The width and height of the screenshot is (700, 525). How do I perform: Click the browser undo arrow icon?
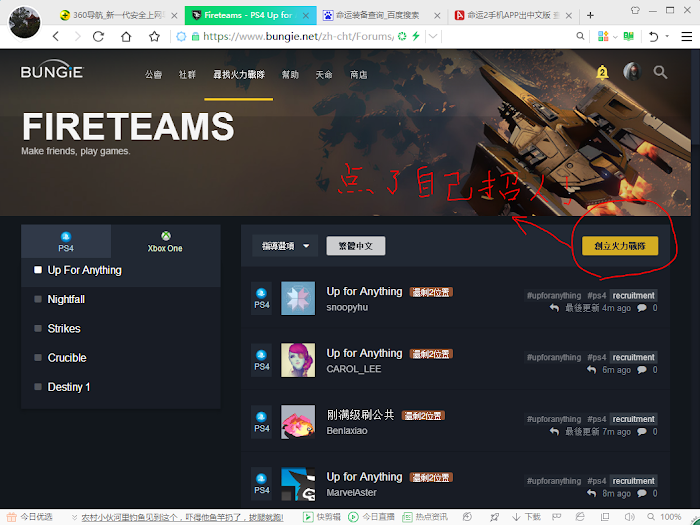click(653, 37)
